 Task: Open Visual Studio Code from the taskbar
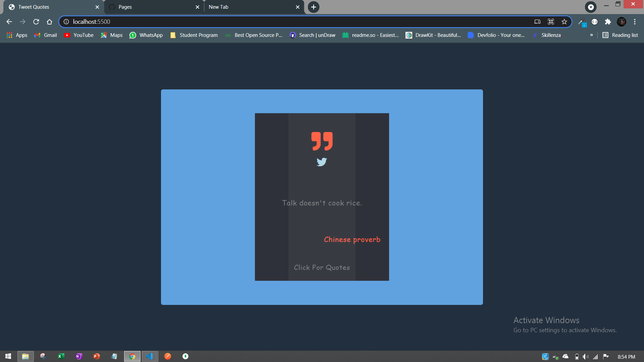tap(150, 356)
